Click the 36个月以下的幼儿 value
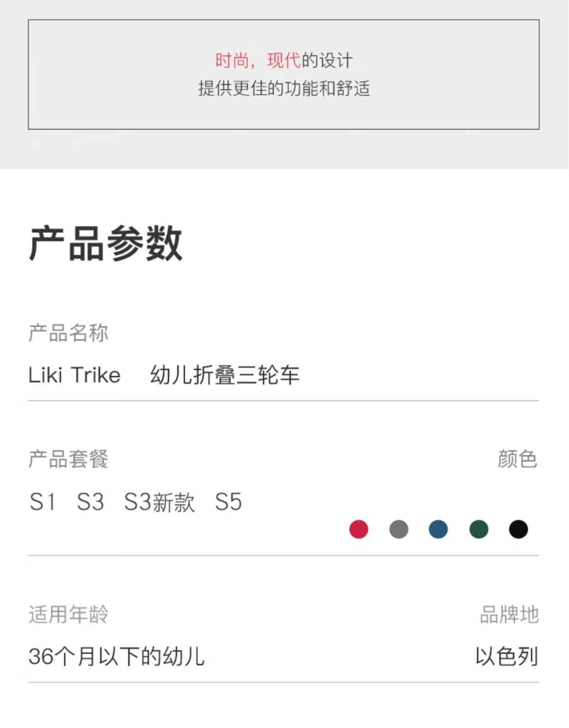This screenshot has width=569, height=728. [117, 657]
